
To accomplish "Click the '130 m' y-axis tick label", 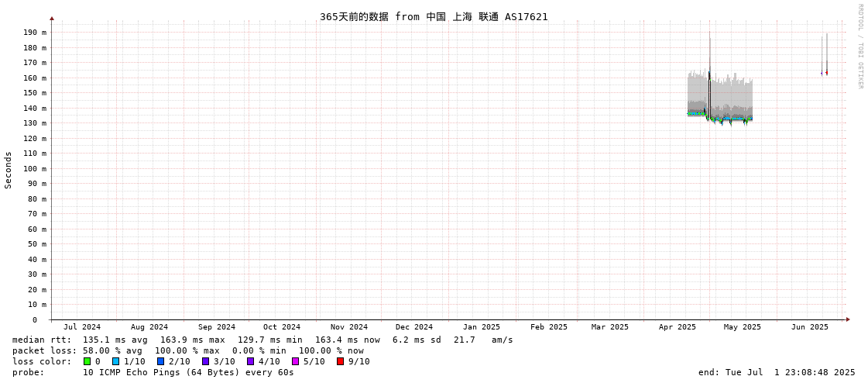I will coord(35,123).
